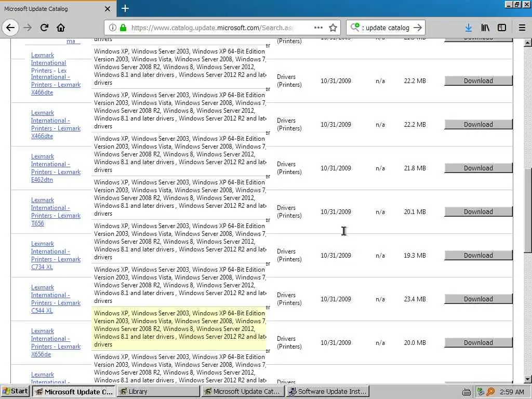Click the page scrollbar down arrow
Image resolution: width=532 pixels, height=399 pixels.
tap(528, 379)
